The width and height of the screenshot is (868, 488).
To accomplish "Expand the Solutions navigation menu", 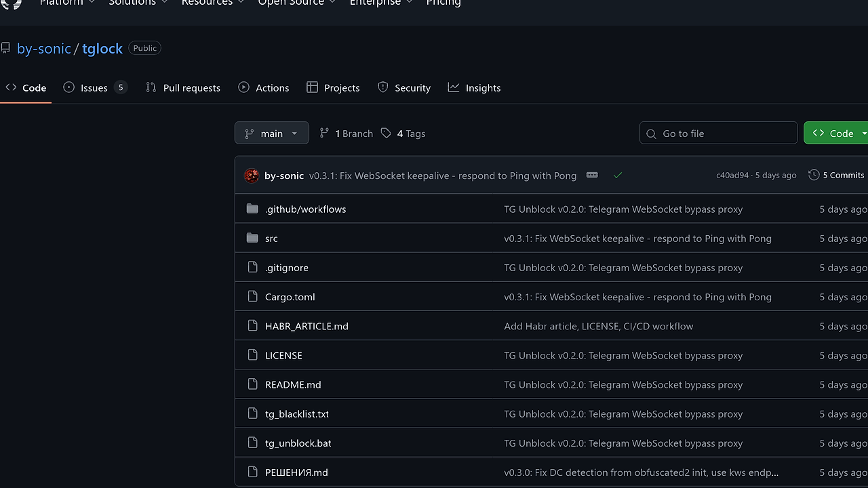I will click(x=138, y=3).
